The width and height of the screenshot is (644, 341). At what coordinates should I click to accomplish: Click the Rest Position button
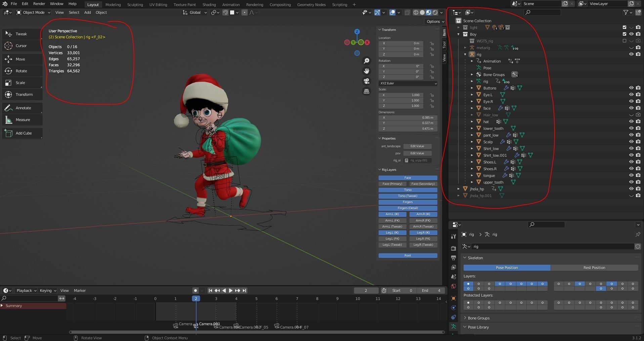point(594,268)
